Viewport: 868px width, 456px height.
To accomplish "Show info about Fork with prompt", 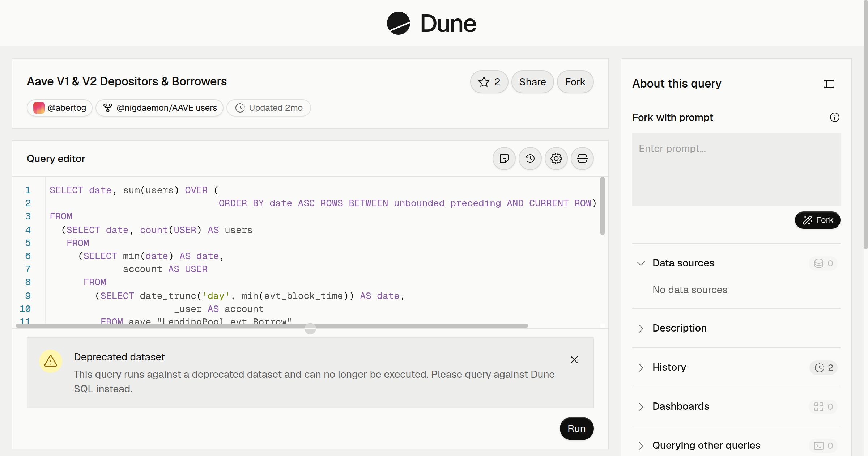I will click(x=834, y=117).
